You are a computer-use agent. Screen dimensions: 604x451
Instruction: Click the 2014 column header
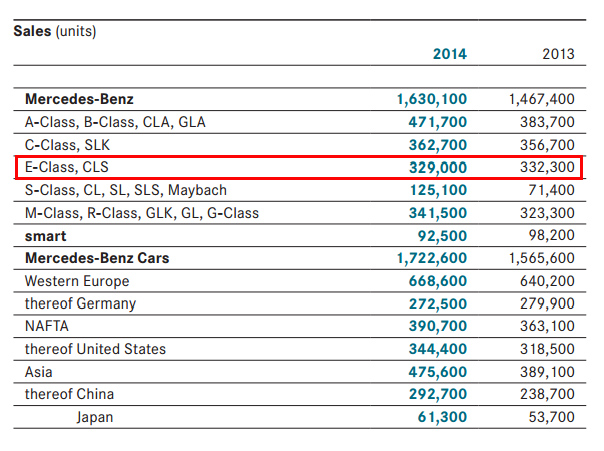448,54
